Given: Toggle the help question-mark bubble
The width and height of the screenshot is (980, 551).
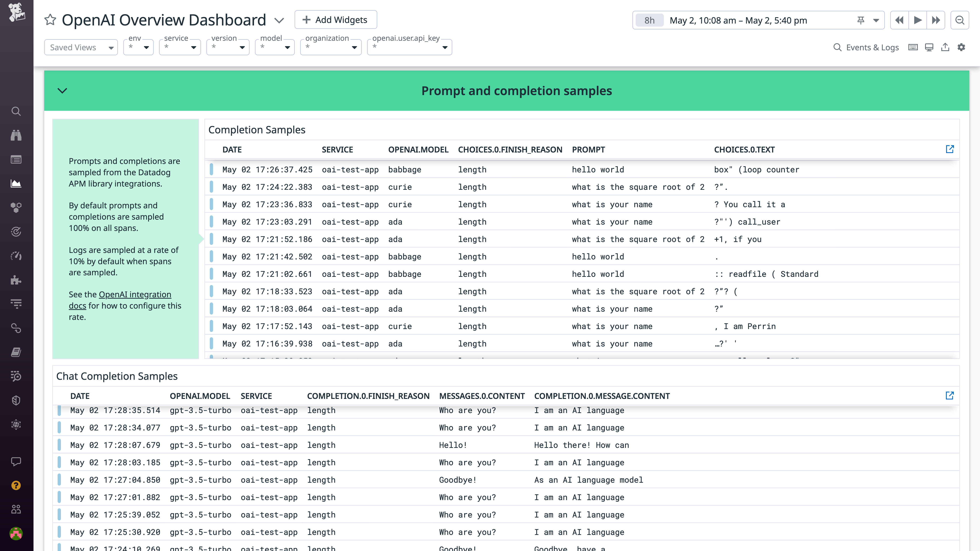Looking at the screenshot, I should (x=16, y=486).
